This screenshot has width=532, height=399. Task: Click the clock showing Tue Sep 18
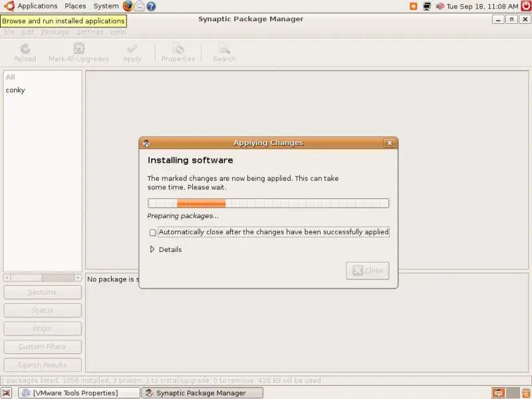coord(483,6)
